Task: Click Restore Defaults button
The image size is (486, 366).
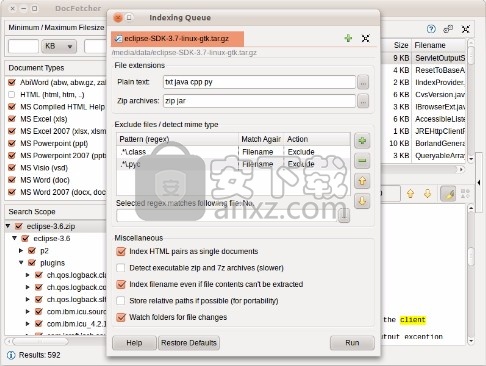Action: [x=189, y=343]
